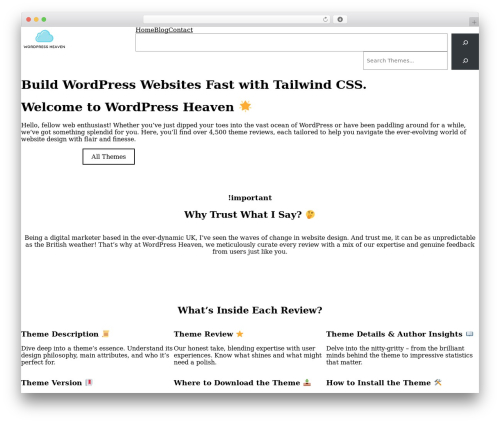This screenshot has height=423, width=500.
Task: Click "Theme Details & Author Insights" heading
Action: click(x=394, y=334)
